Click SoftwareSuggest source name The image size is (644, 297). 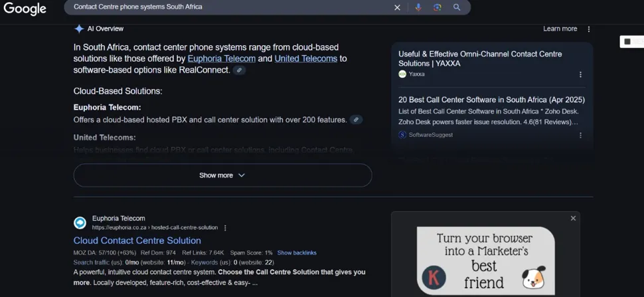coord(431,135)
